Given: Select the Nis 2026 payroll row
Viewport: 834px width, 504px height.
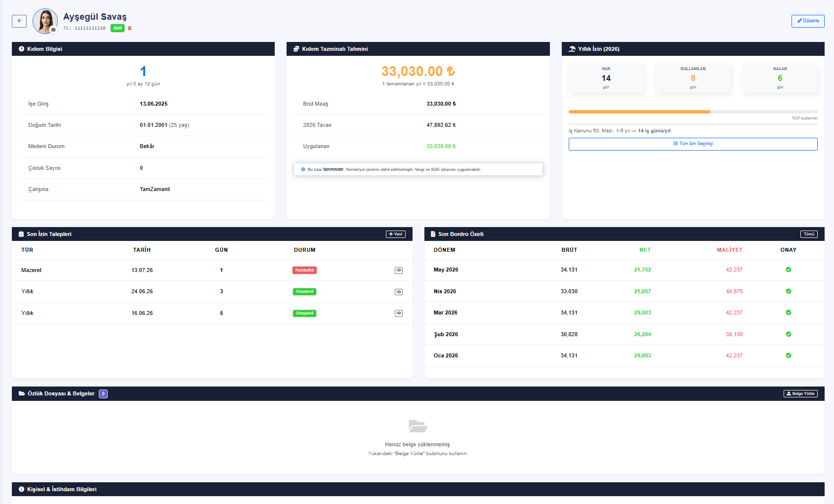Looking at the screenshot, I should [625, 291].
